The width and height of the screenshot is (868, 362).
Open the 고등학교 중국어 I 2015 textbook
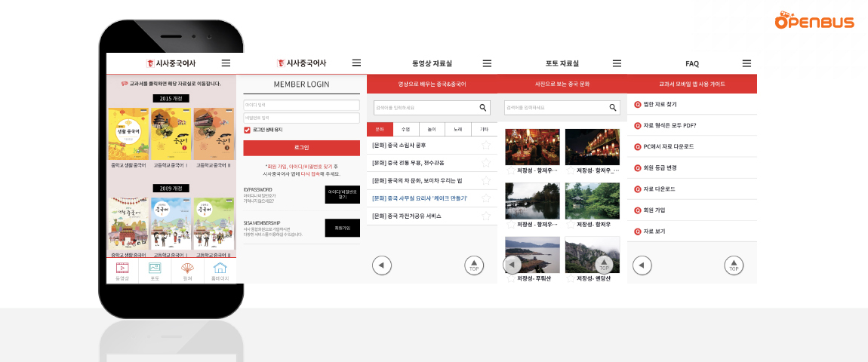click(x=171, y=134)
